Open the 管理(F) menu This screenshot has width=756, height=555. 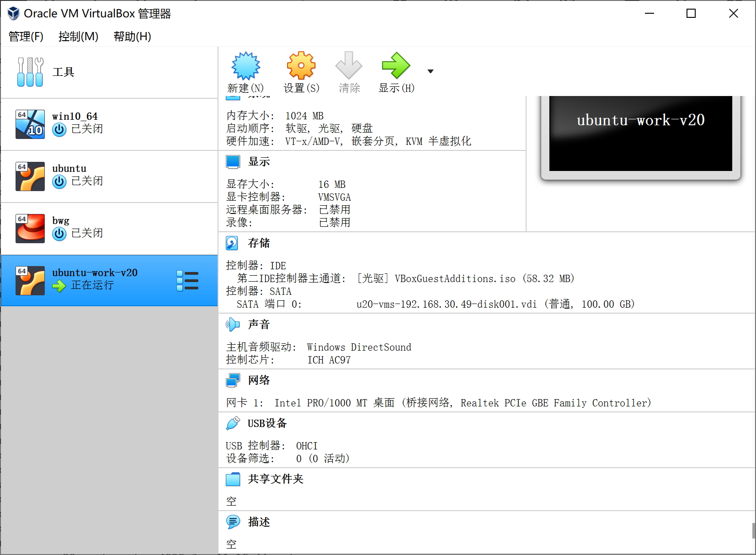pos(25,37)
